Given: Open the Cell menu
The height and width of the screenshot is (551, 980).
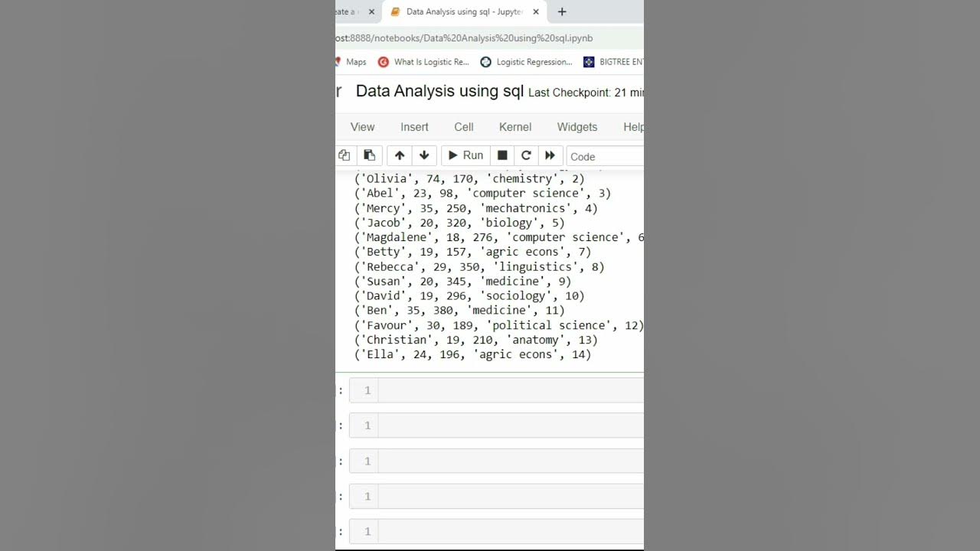Looking at the screenshot, I should coord(464,127).
